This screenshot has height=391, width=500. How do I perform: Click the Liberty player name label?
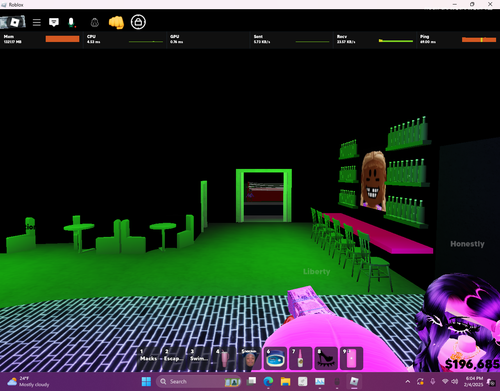317,272
